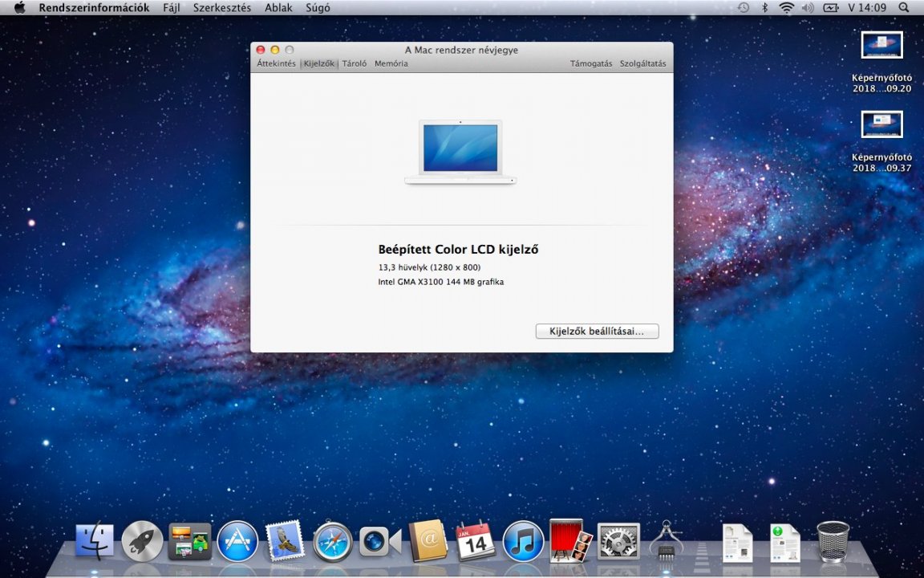
Task: Switch to the Memória tab
Action: click(x=391, y=63)
